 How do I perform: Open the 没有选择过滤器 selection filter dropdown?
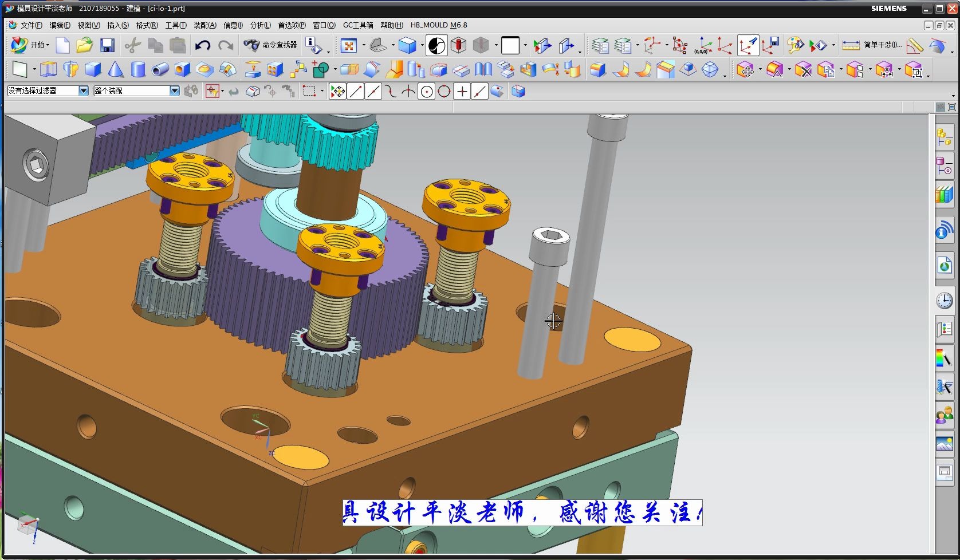84,90
